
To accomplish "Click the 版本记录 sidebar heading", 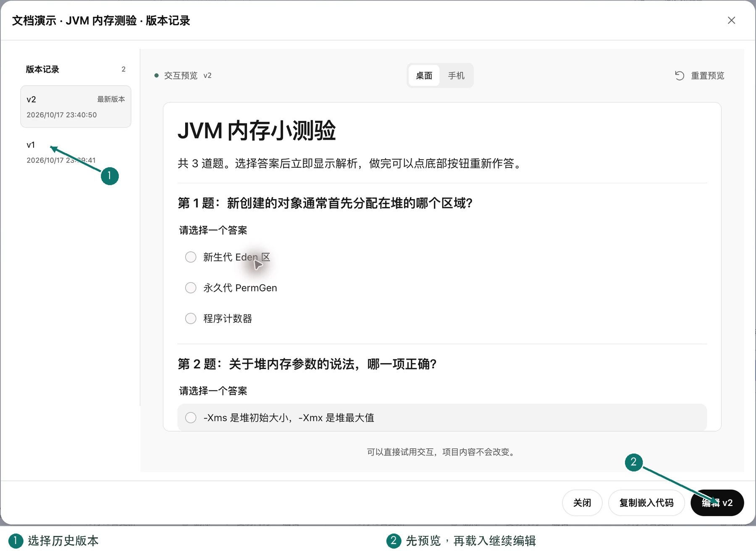I will (x=42, y=69).
